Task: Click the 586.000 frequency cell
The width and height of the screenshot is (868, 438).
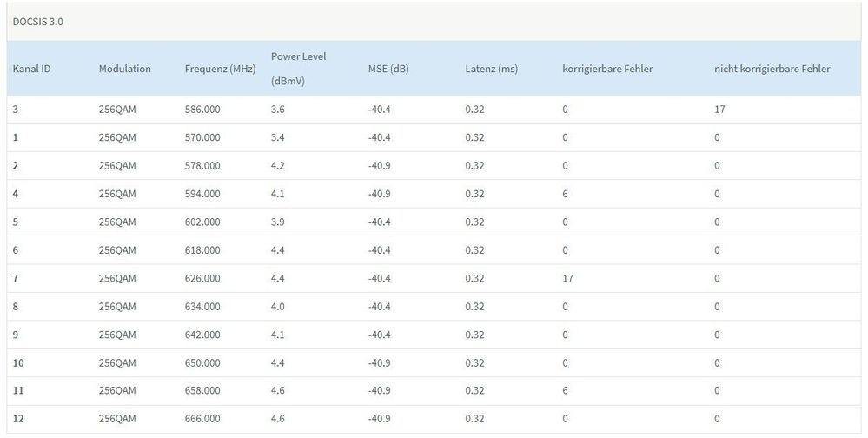Action: point(202,109)
